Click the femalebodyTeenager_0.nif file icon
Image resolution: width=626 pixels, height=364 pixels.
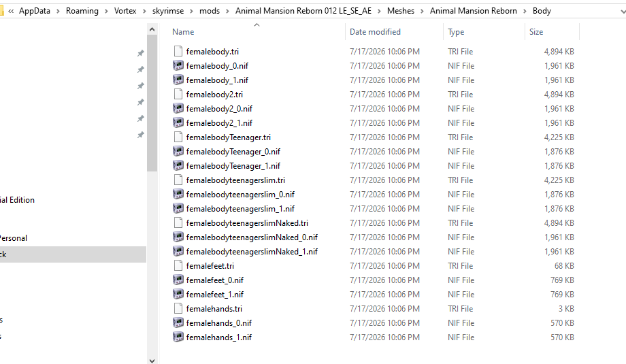coord(178,151)
